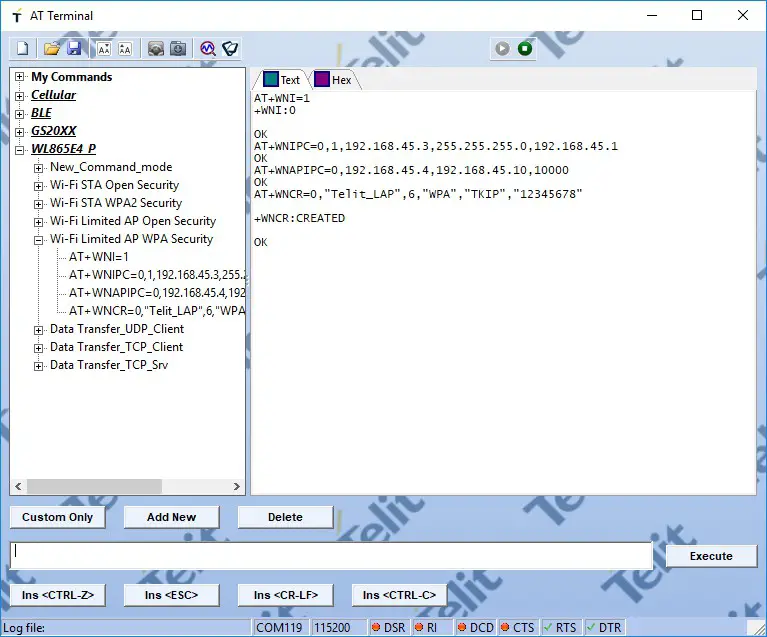Toggle the RTS line indicator
767x637 pixels.
tap(560, 628)
